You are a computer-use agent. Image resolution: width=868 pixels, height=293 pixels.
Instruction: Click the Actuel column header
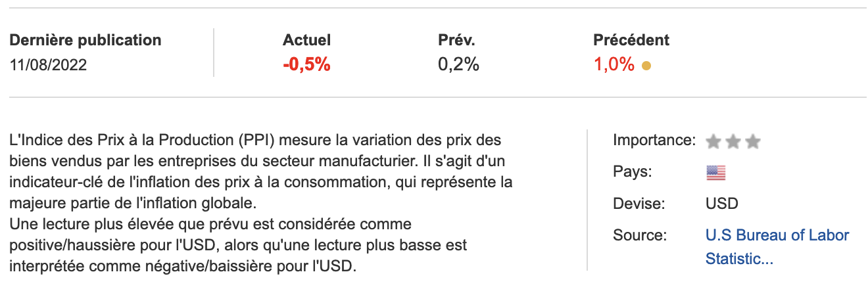point(306,40)
